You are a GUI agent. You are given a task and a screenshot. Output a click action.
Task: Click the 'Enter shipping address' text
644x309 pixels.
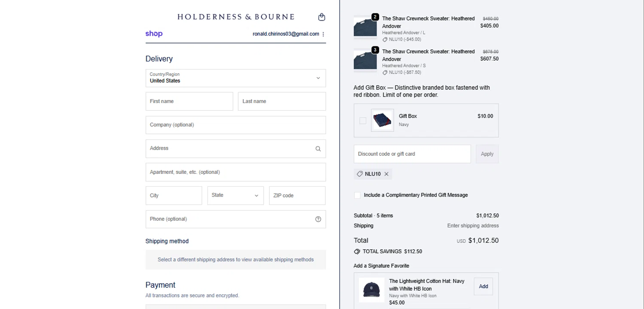point(473,226)
